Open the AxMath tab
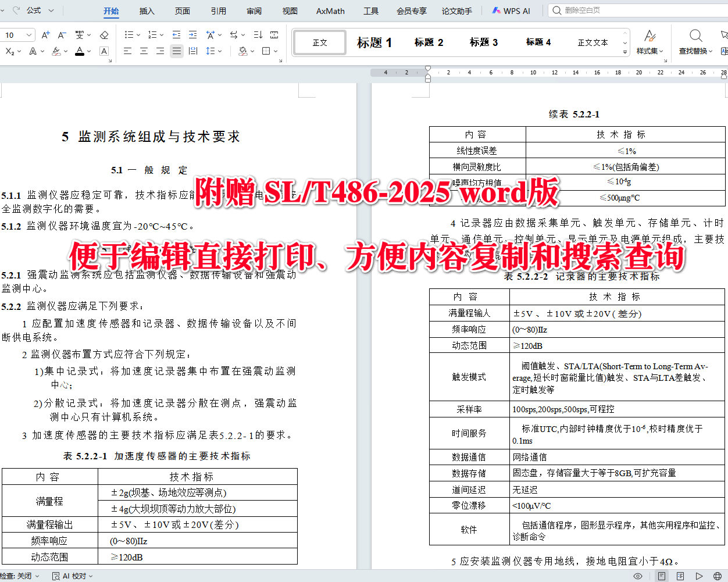728x582 pixels. pos(330,11)
